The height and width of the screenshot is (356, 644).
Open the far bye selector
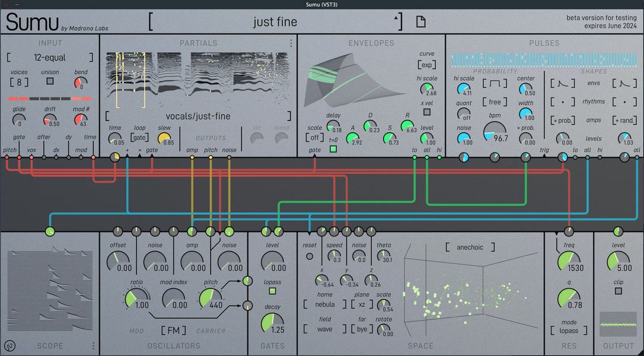click(362, 329)
